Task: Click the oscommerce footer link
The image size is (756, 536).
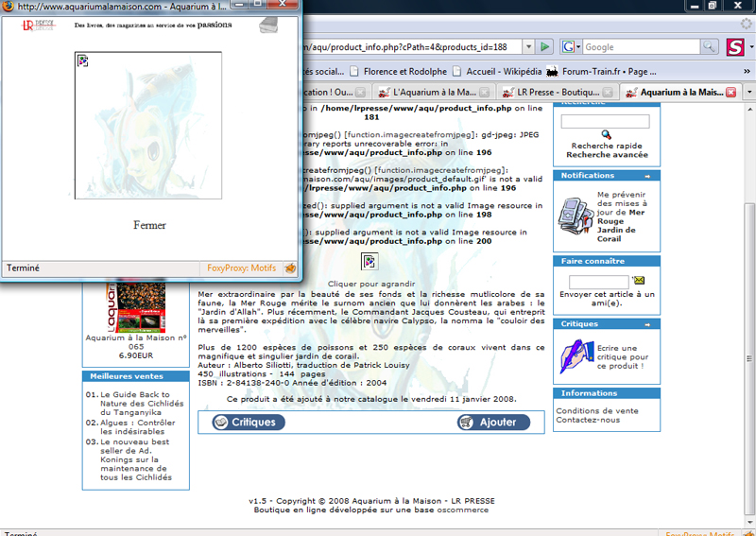Action: pyautogui.click(x=462, y=510)
